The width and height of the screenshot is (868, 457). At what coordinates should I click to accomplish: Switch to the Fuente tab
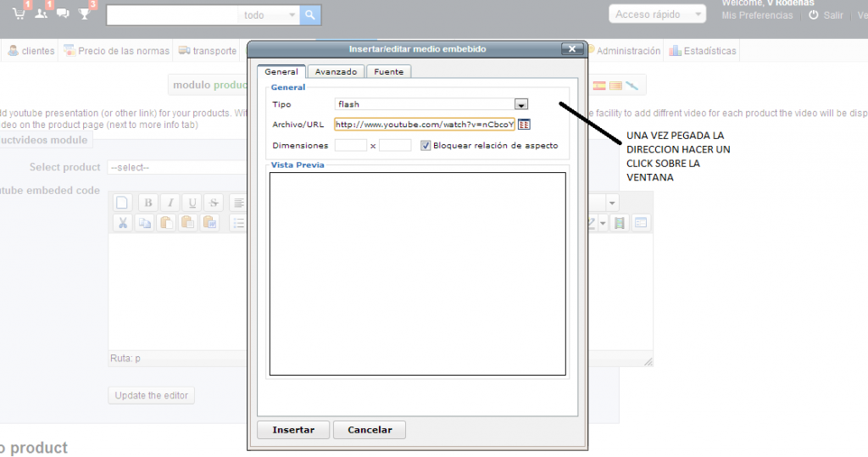391,72
